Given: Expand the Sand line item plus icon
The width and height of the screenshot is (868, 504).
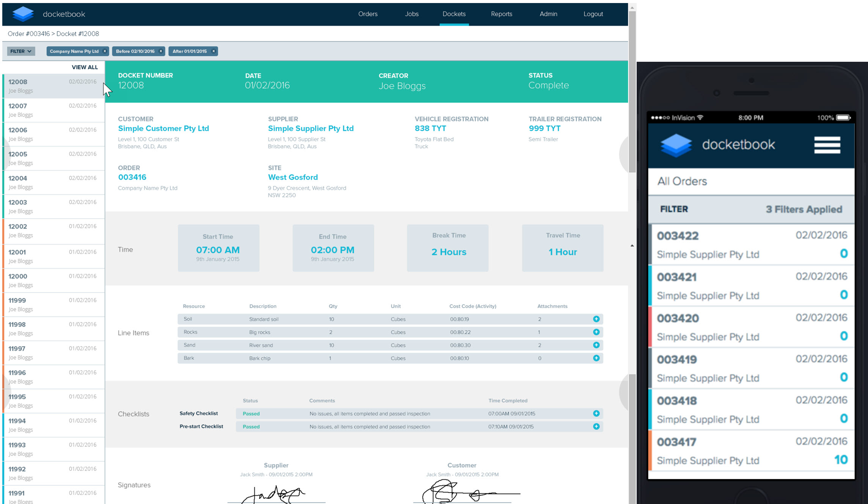Looking at the screenshot, I should pyautogui.click(x=596, y=345).
